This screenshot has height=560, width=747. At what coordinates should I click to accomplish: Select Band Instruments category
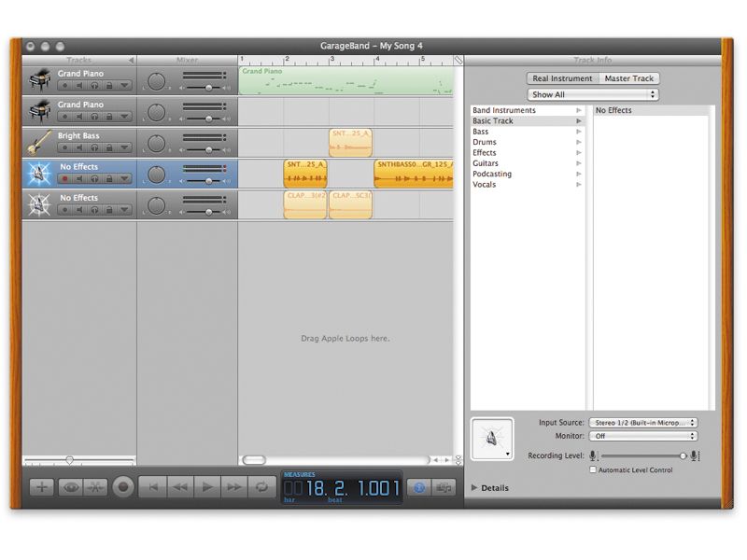click(x=528, y=110)
